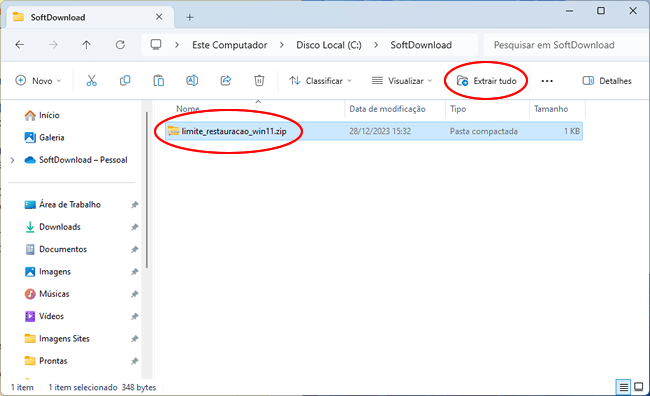
Task: Go forward with the right arrow
Action: click(x=53, y=45)
